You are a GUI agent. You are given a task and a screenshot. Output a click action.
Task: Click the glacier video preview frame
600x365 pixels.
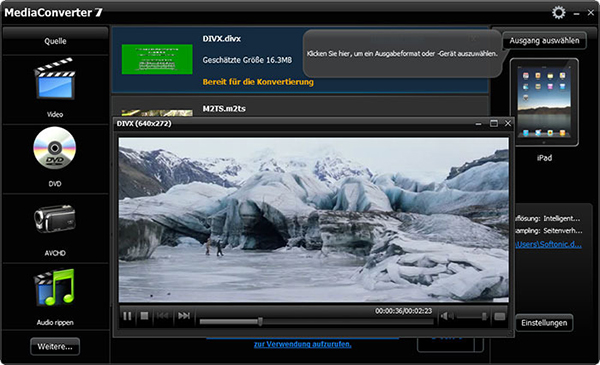(x=313, y=220)
